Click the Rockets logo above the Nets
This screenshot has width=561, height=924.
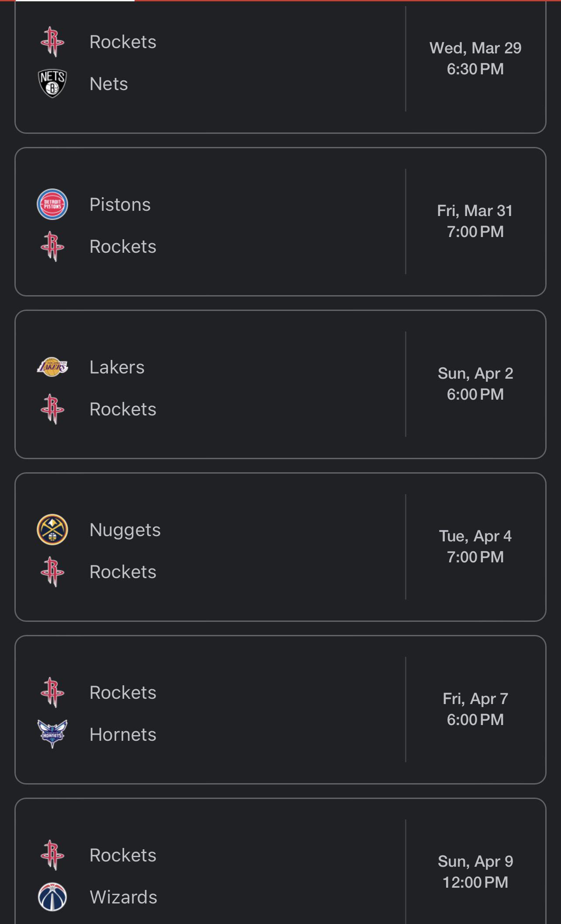52,42
